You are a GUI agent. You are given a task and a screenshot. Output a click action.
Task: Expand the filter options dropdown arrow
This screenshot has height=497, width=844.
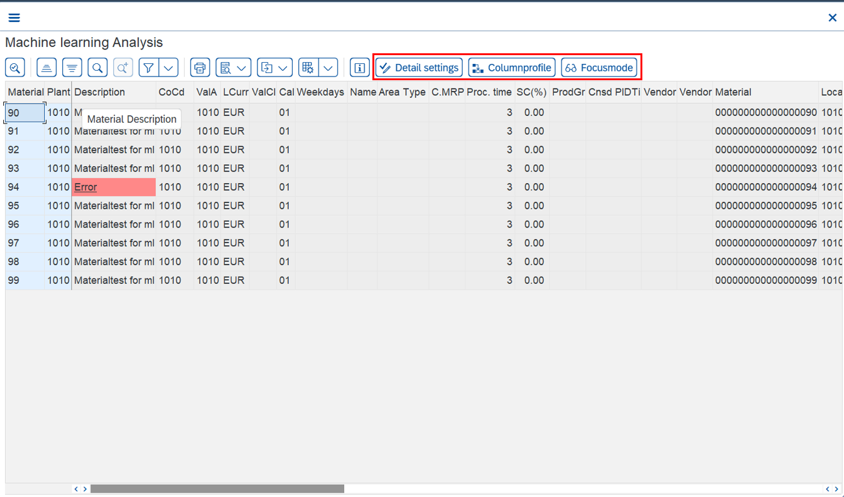click(169, 68)
